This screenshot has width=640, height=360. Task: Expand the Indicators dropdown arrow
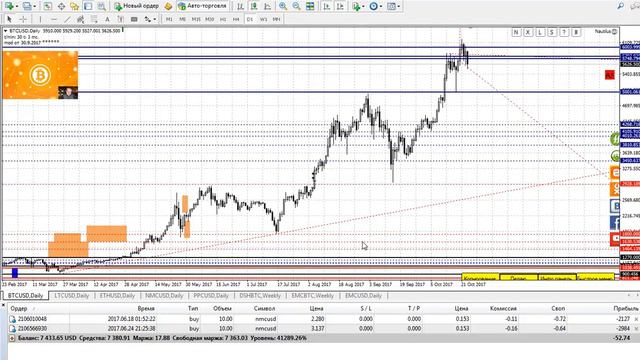tap(363, 6)
